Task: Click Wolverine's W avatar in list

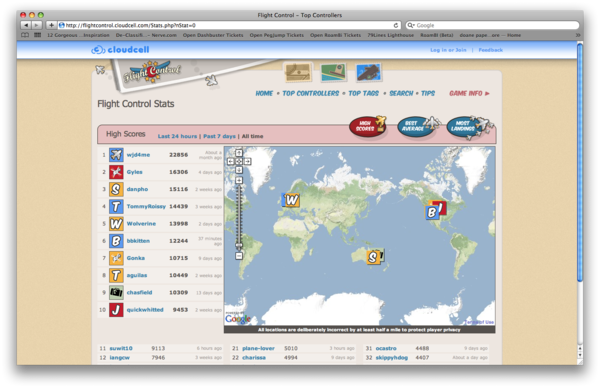Action: point(116,223)
